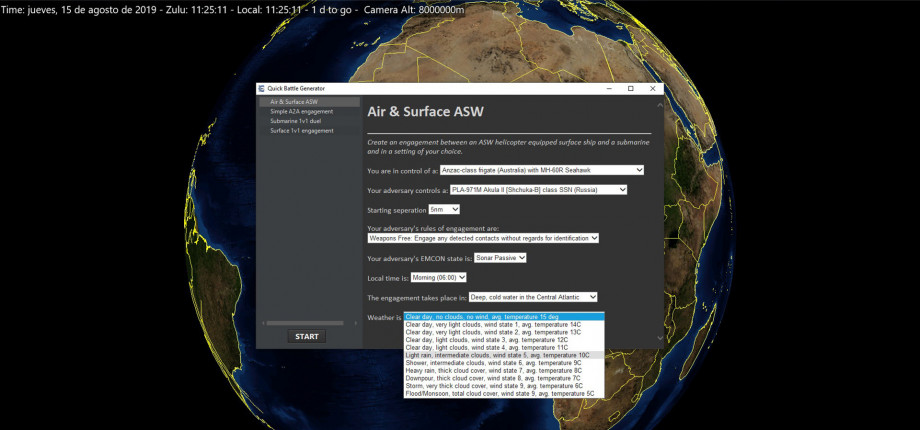920x430 pixels.
Task: Click the START button
Action: (x=307, y=336)
